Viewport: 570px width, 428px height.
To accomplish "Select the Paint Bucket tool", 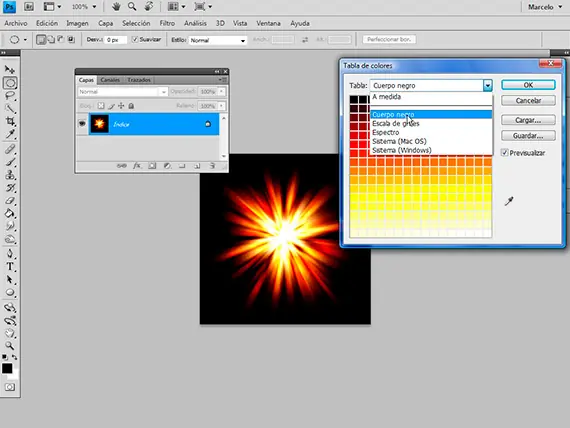I will 10,213.
